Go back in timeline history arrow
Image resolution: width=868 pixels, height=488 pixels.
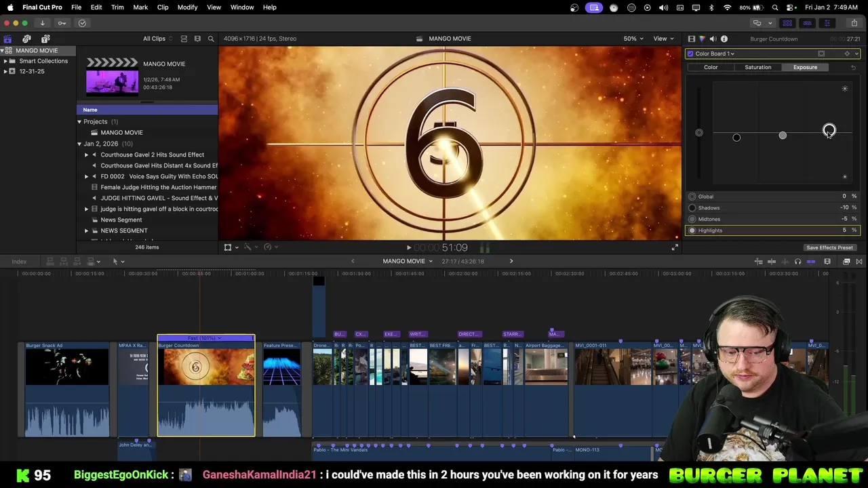[x=353, y=261]
